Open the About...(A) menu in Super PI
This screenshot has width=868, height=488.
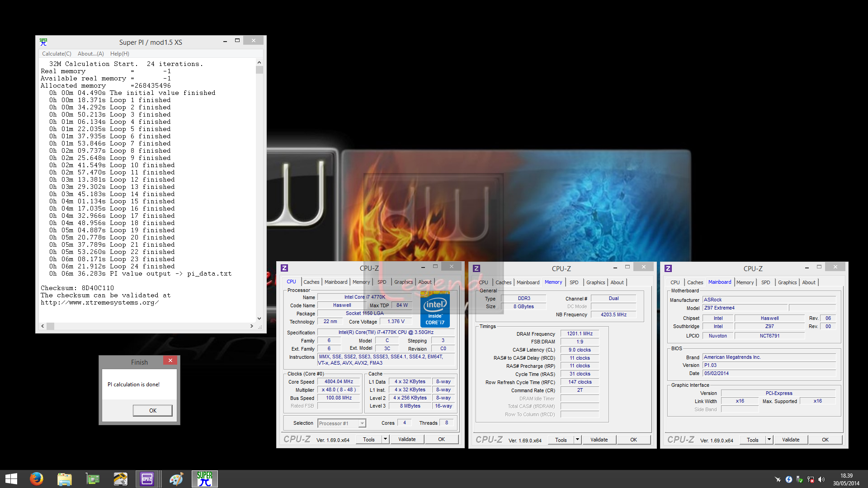[91, 53]
